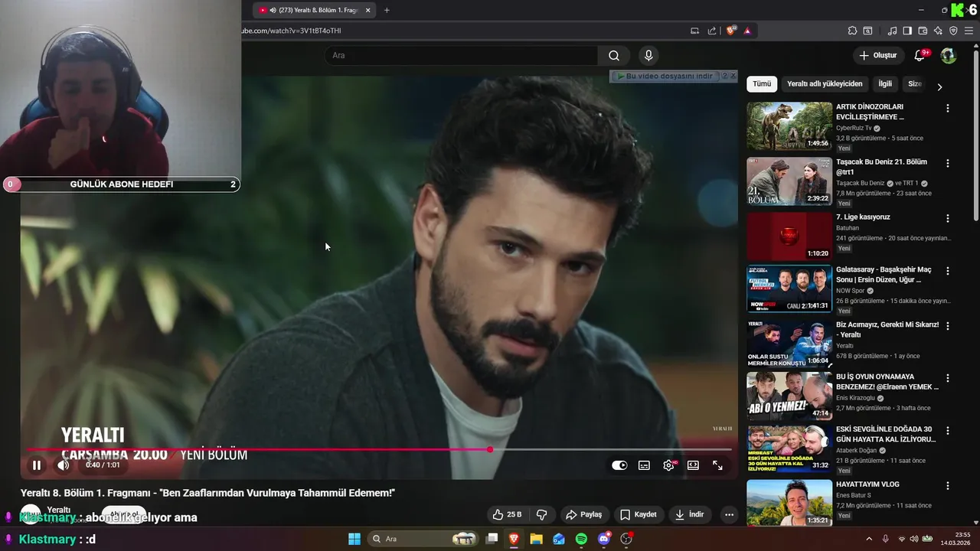Open the account avatar menu
Viewport: 980px width, 551px height.
[x=948, y=56]
